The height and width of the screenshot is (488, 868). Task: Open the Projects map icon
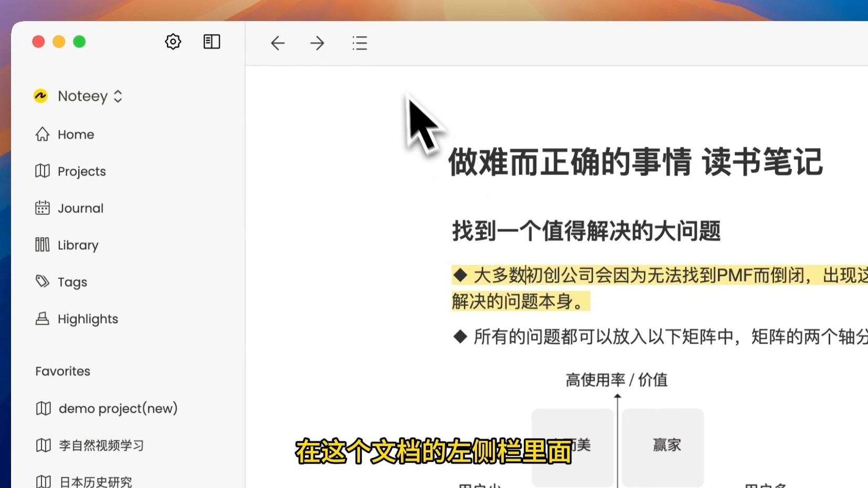tap(43, 171)
